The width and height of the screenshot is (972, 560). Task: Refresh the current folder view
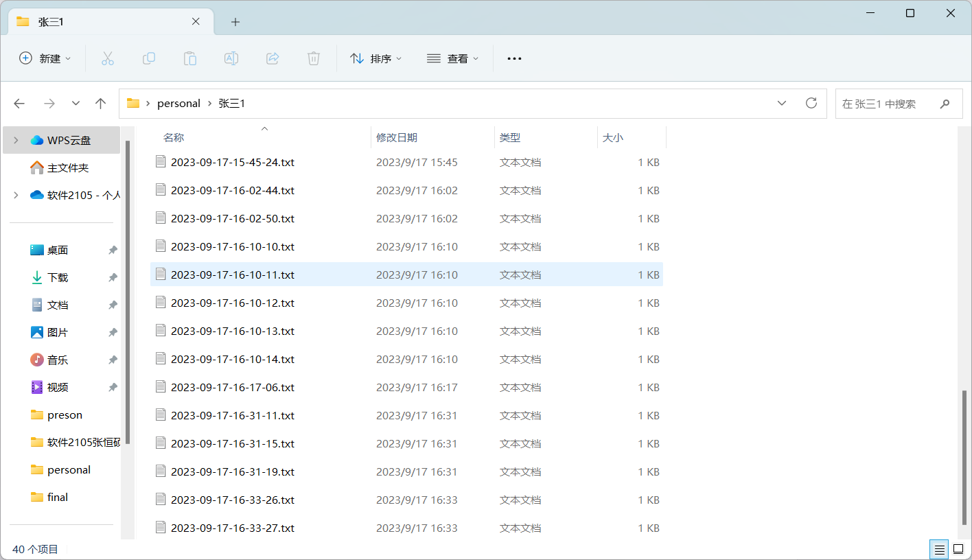811,104
